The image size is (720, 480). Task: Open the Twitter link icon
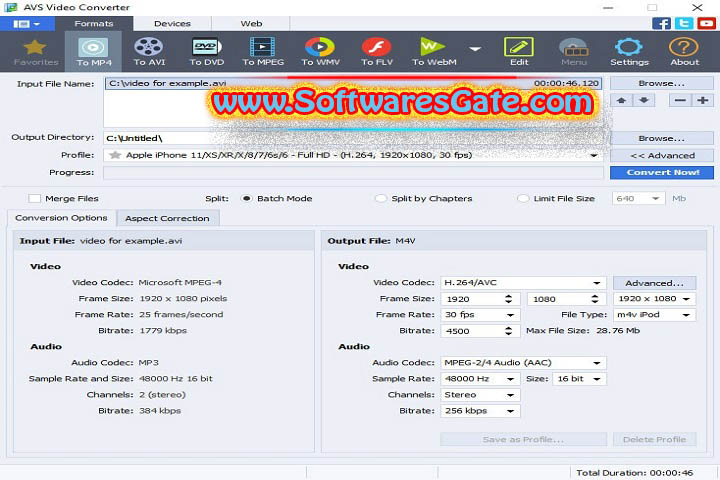[x=684, y=23]
